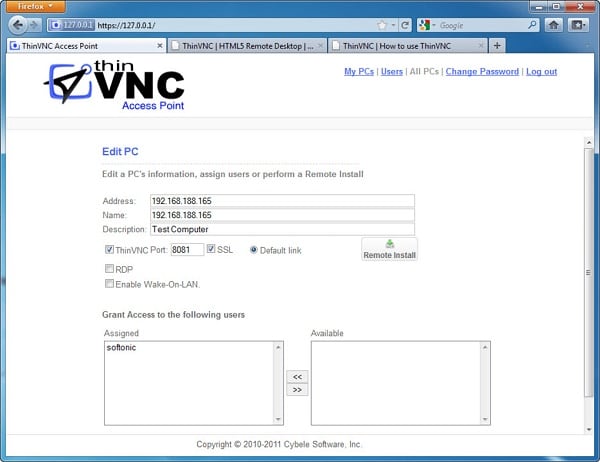Enable Wake-On-LAN checkbox

pyautogui.click(x=109, y=284)
